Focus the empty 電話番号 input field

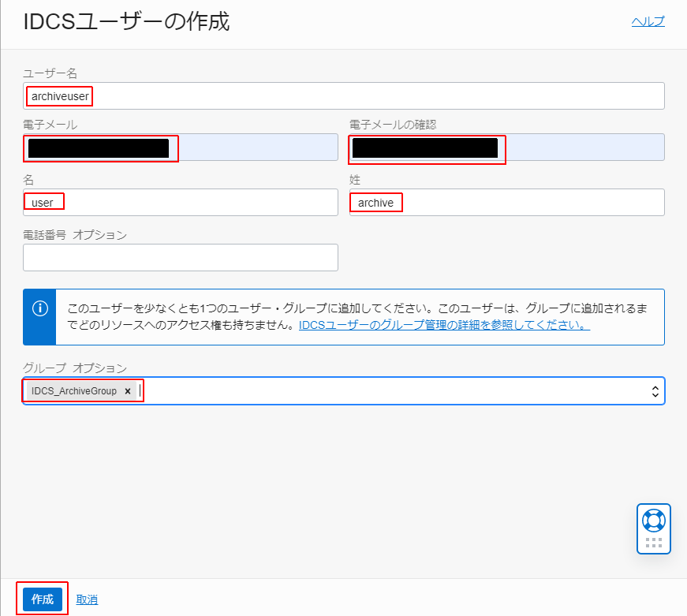pos(181,258)
